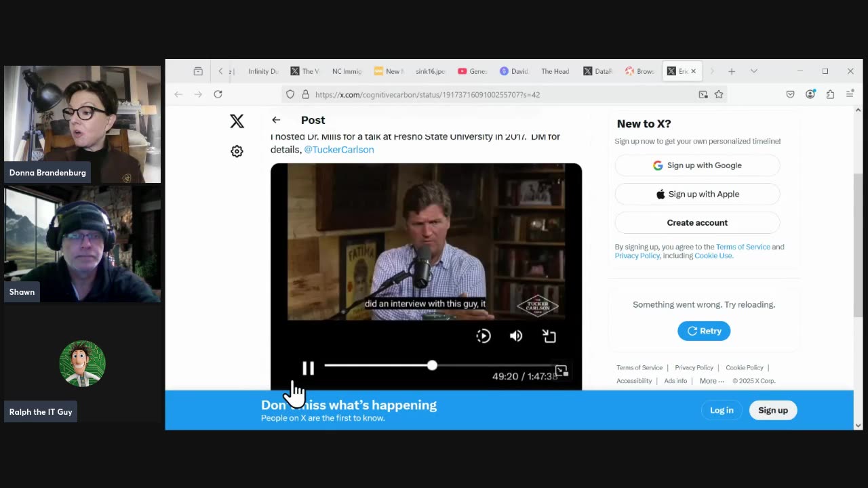The width and height of the screenshot is (868, 488).
Task: Click Shawn's webcam tile
Action: (82, 244)
